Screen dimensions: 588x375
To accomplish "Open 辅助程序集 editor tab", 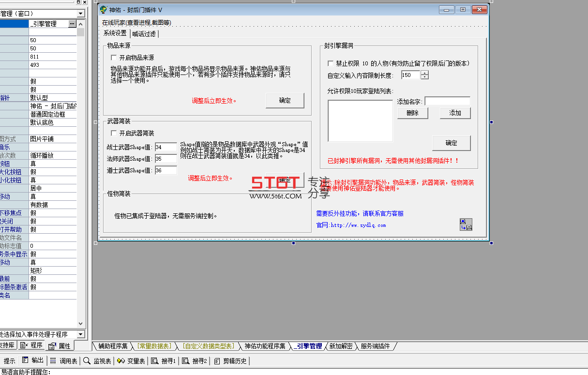I will click(113, 346).
